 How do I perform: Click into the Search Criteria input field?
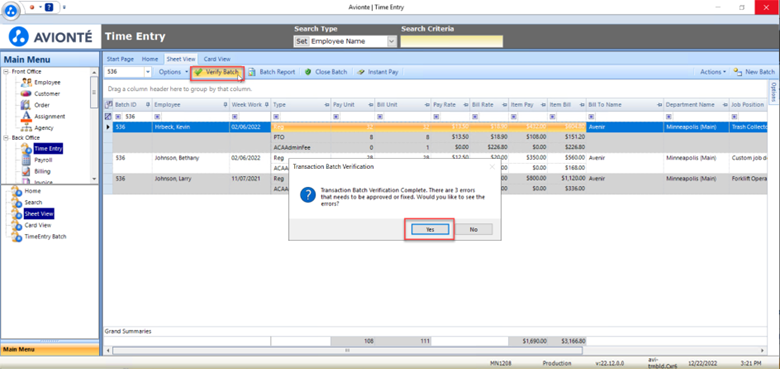(451, 42)
